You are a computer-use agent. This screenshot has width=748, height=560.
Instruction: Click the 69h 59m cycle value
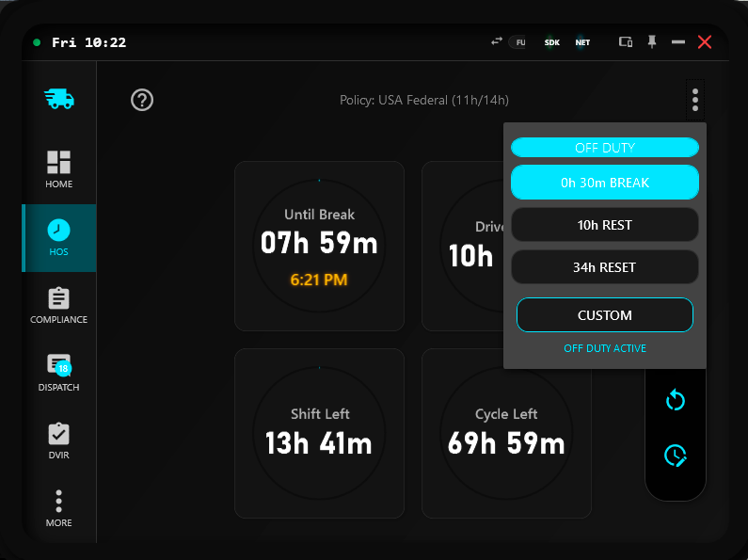(506, 443)
